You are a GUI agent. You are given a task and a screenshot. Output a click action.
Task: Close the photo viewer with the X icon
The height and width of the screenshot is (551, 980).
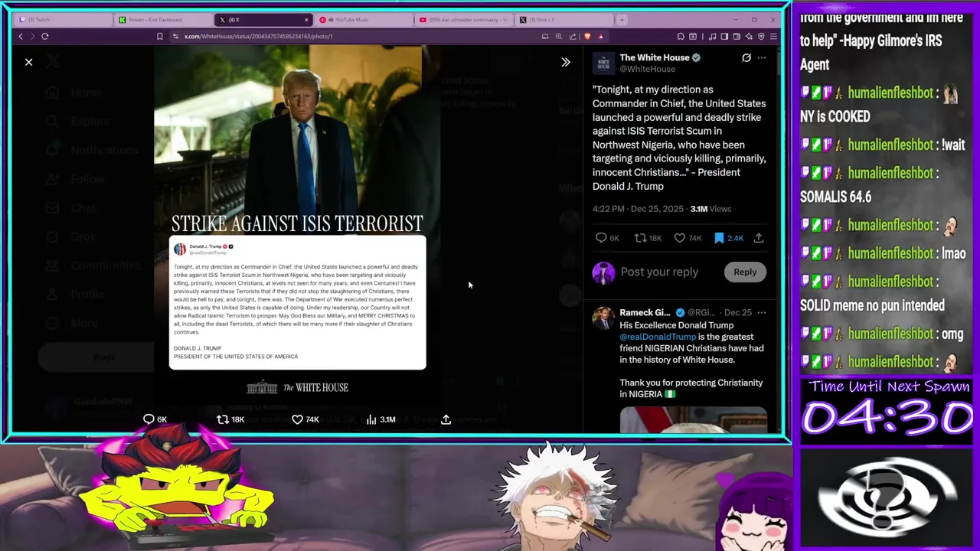[28, 62]
